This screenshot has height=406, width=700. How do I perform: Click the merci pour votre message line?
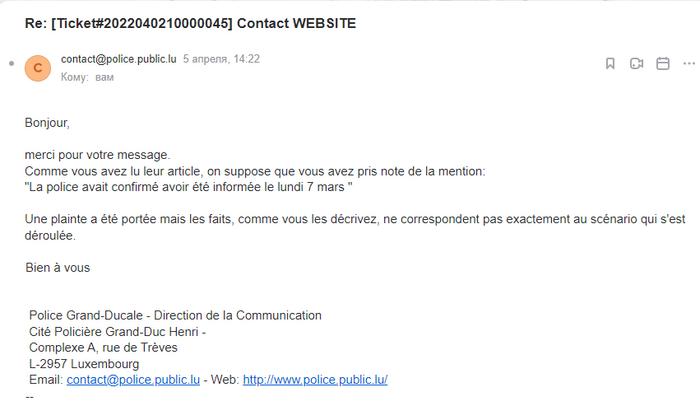98,155
